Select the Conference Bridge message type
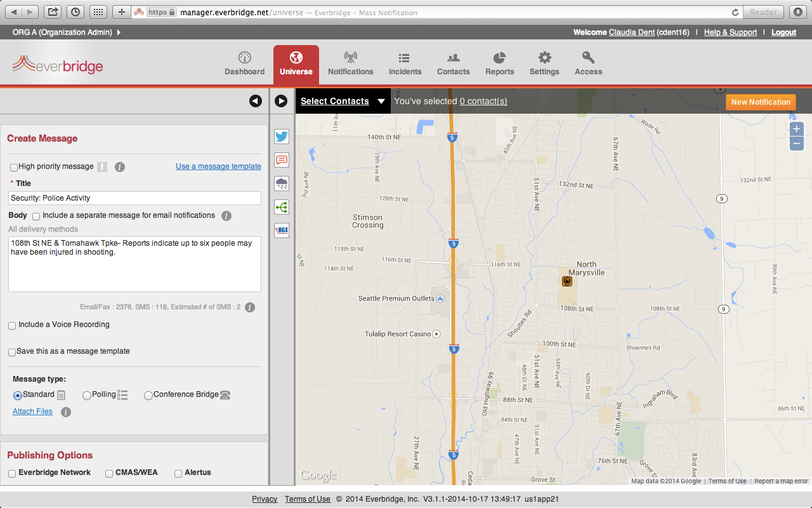Screen dimensions: 812x508 pyautogui.click(x=148, y=395)
